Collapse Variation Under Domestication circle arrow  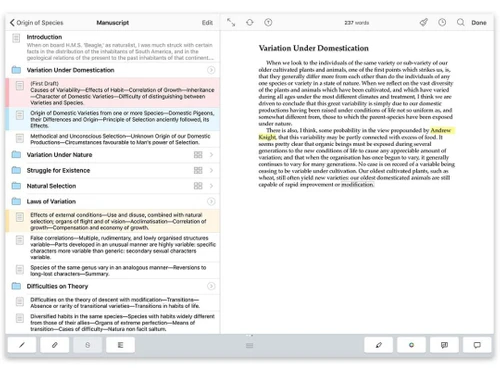[211, 70]
